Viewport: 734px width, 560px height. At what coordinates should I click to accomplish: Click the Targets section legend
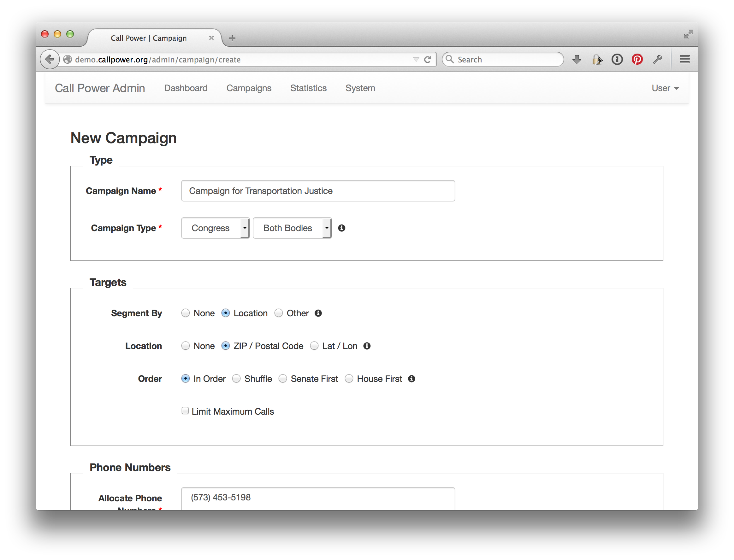click(108, 282)
